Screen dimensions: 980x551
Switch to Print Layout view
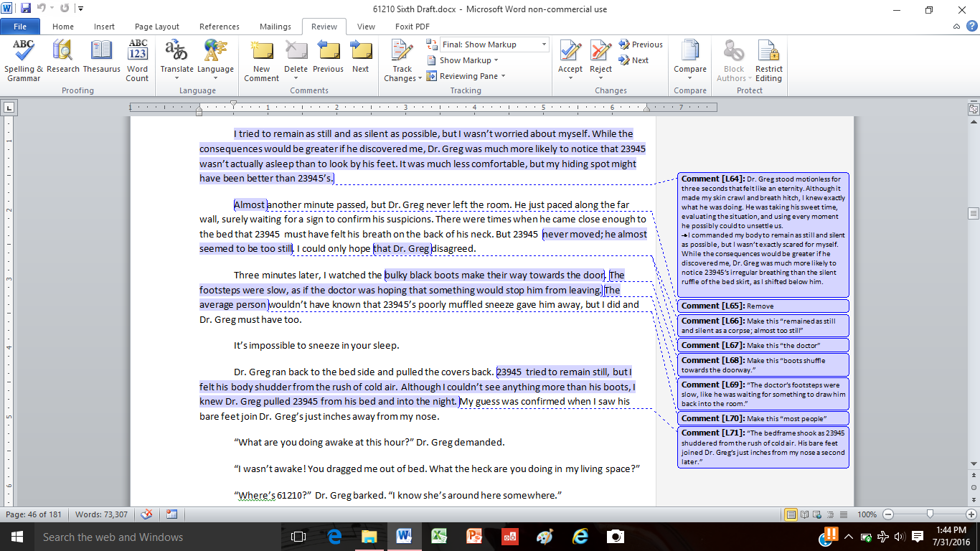point(791,514)
